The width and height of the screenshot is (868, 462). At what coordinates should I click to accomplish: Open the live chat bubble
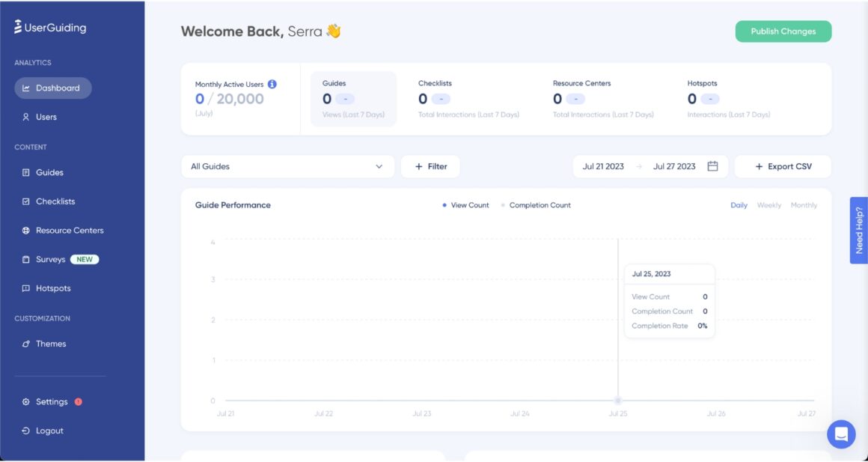coord(840,434)
